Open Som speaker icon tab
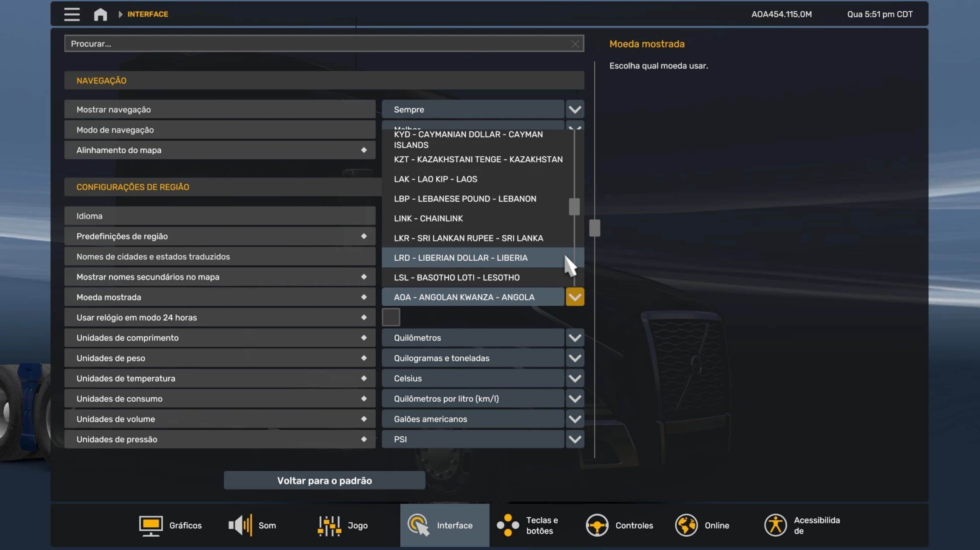 pos(240,526)
